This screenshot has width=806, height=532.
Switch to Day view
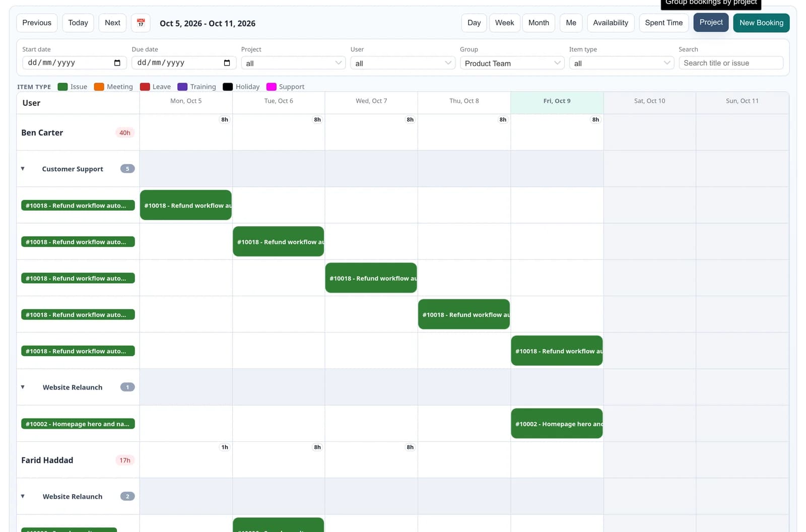(474, 23)
